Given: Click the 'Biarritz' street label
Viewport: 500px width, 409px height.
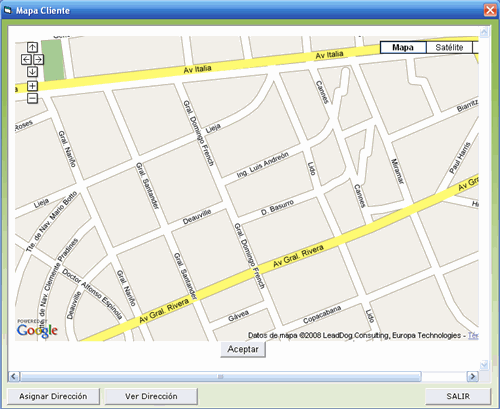Looking at the screenshot, I should pyautogui.click(x=468, y=106).
